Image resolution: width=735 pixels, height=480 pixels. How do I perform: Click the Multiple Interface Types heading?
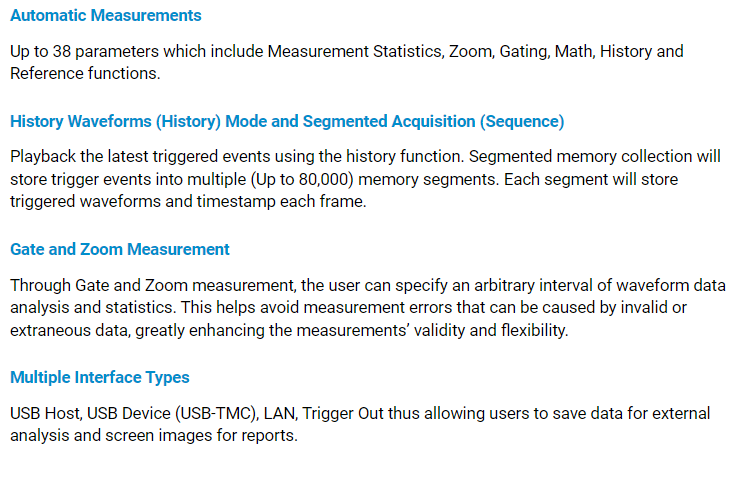pos(99,377)
